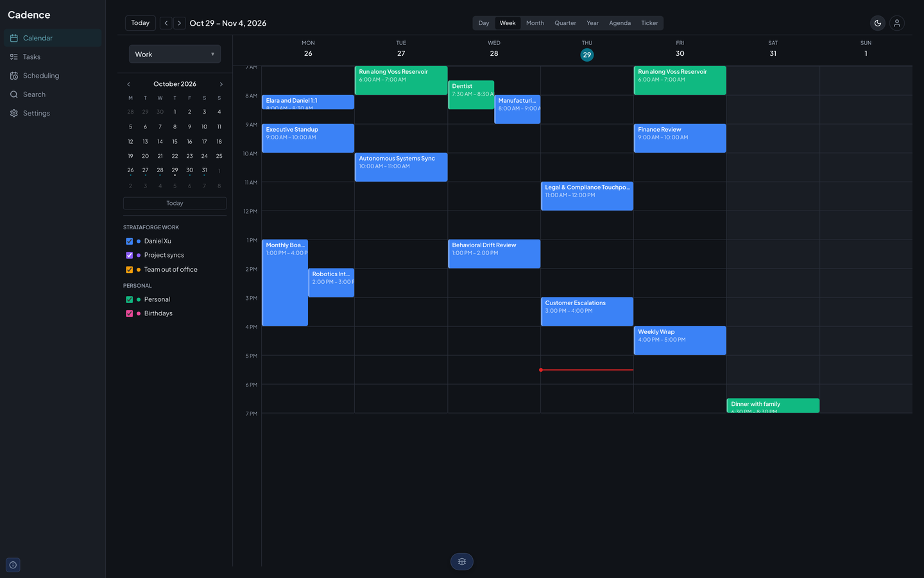Select October 15 in mini calendar
This screenshot has width=924, height=578.
pyautogui.click(x=175, y=142)
